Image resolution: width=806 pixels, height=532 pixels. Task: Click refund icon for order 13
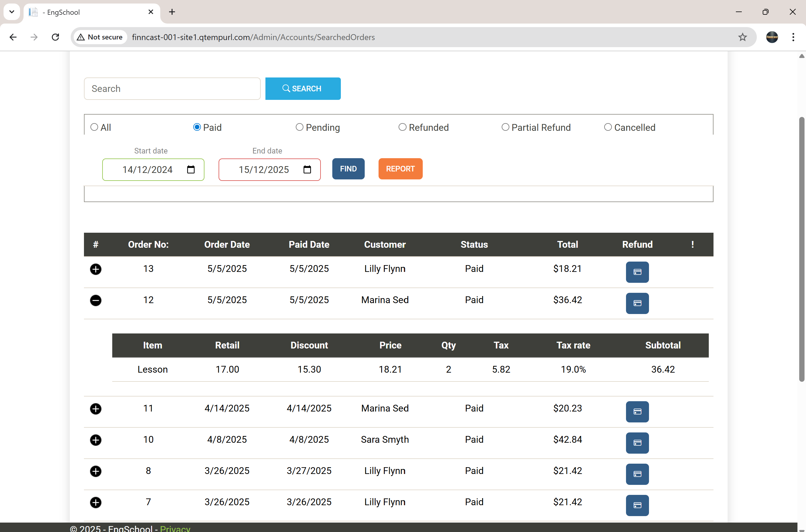point(637,272)
